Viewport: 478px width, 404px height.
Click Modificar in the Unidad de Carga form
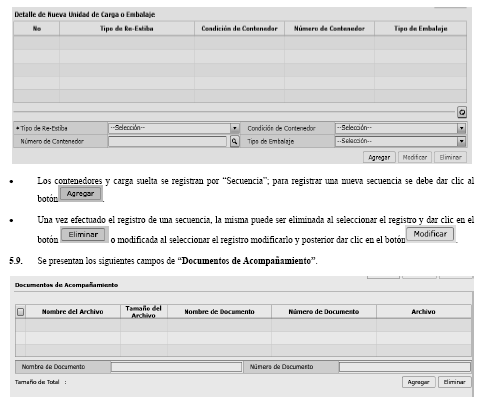click(x=415, y=157)
